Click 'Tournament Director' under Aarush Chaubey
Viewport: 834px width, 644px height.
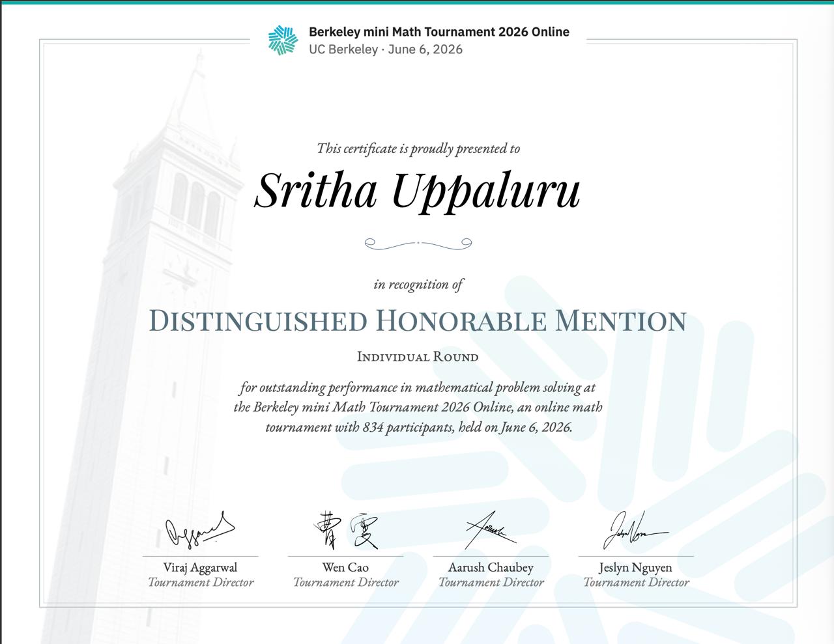491,583
